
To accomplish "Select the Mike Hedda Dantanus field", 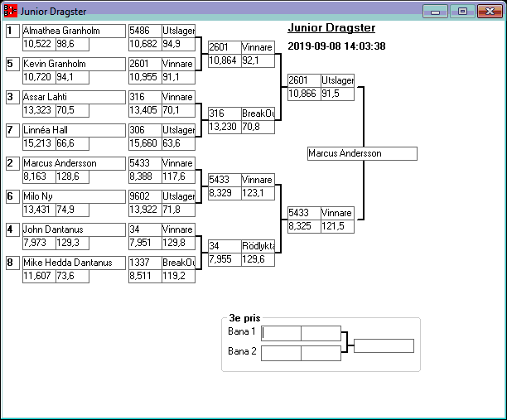I will [x=73, y=263].
